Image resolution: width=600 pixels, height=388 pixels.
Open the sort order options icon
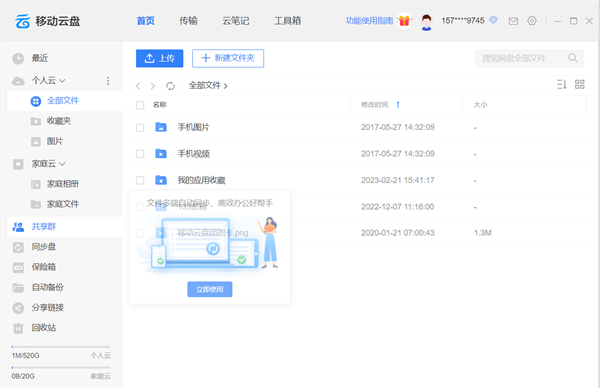[x=561, y=85]
